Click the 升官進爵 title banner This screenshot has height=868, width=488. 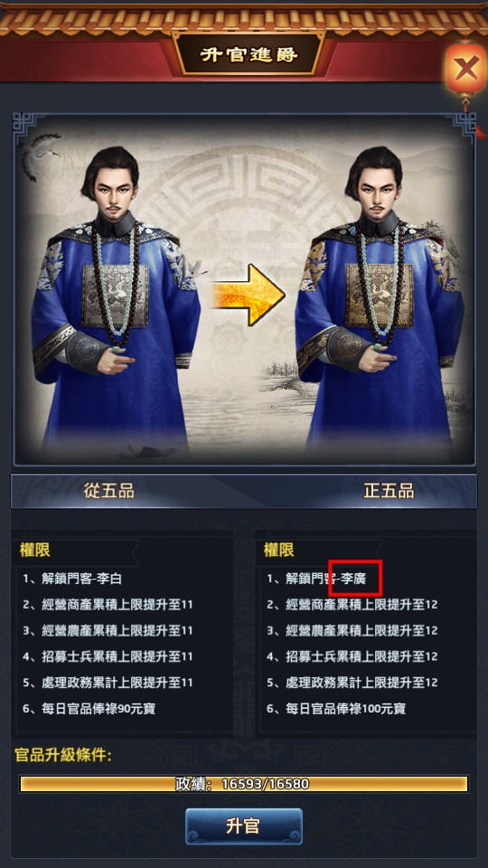pos(249,55)
